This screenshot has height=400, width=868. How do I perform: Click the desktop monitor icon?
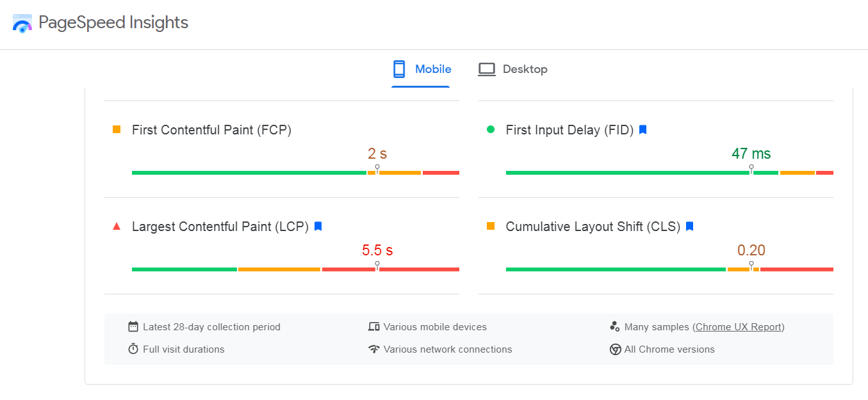tap(487, 69)
